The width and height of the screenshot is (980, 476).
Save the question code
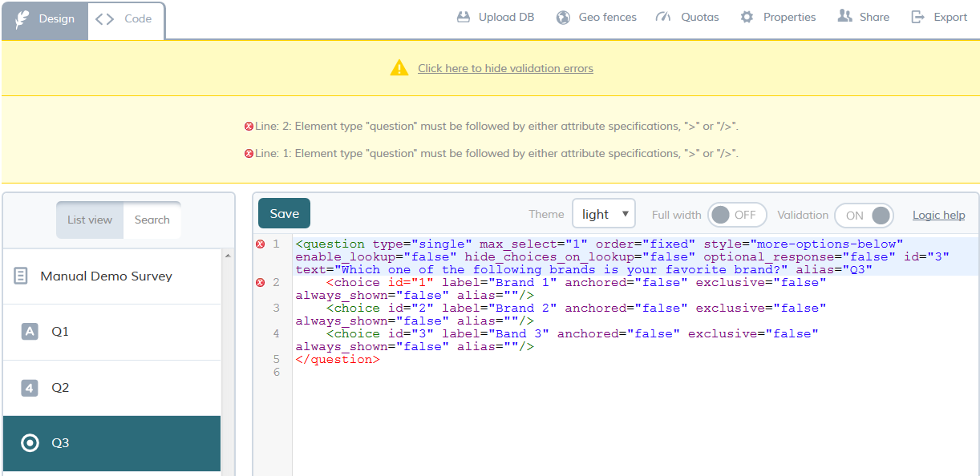[284, 213]
